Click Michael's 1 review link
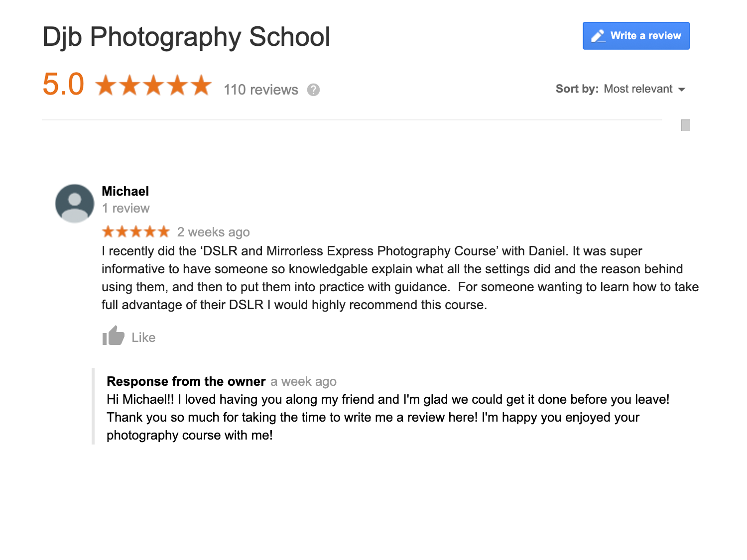Image resolution: width=747 pixels, height=560 pixels. (125, 208)
